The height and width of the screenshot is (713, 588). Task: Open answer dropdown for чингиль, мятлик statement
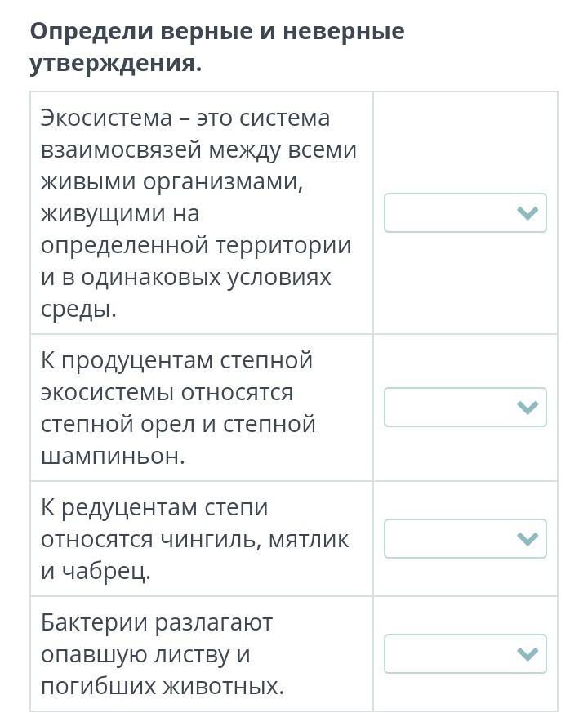(465, 539)
